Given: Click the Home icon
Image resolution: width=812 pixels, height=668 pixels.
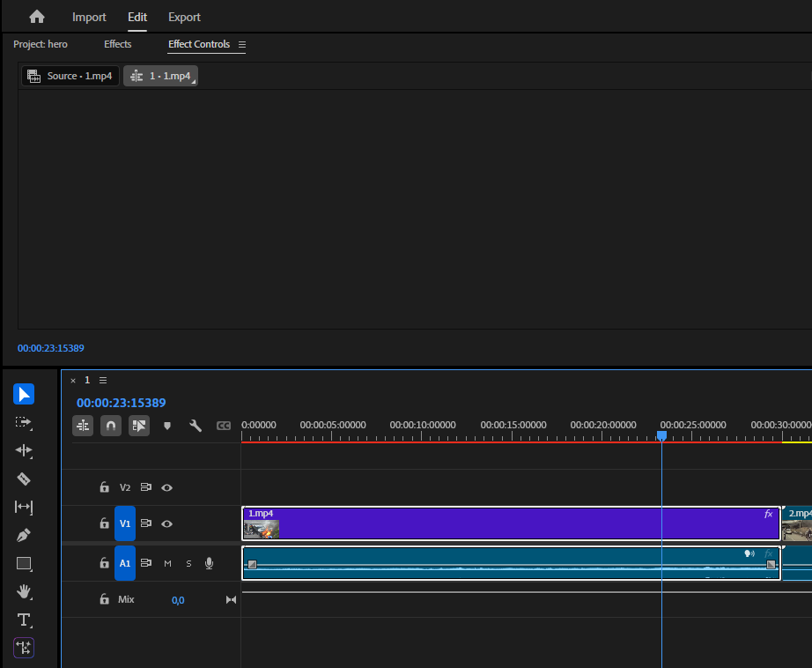Looking at the screenshot, I should tap(36, 17).
